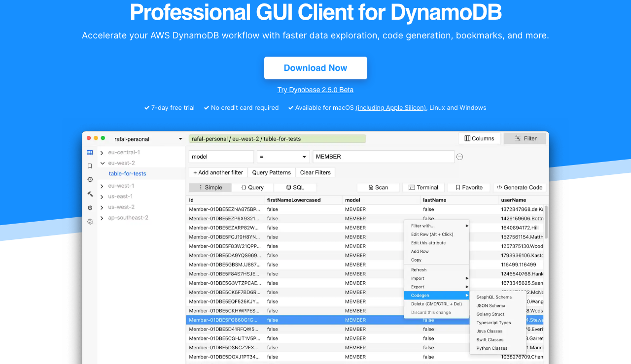631x364 pixels.
Task: Open the rafal-personal profile dropdown
Action: tap(148, 139)
